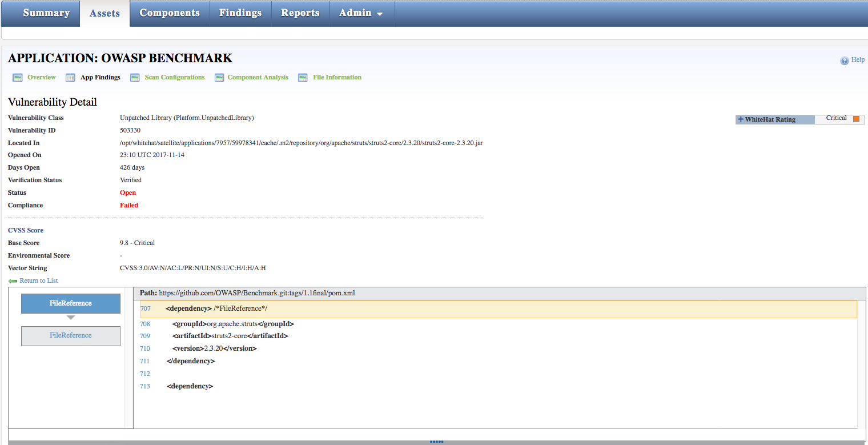Viewport: 868px width, 445px height.
Task: Open the Component Analysis icon
Action: [x=219, y=77]
